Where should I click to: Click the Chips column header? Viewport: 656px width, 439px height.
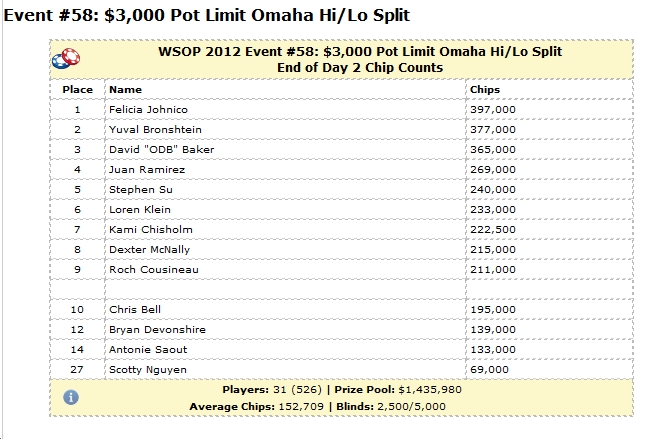point(485,90)
